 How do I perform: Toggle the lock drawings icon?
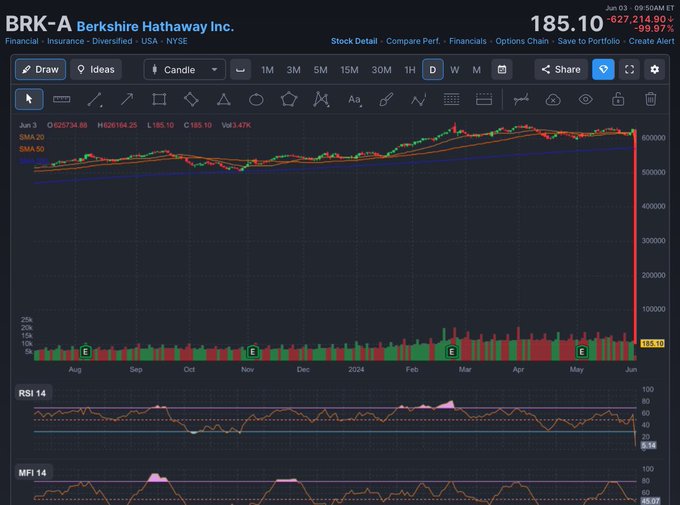click(618, 99)
